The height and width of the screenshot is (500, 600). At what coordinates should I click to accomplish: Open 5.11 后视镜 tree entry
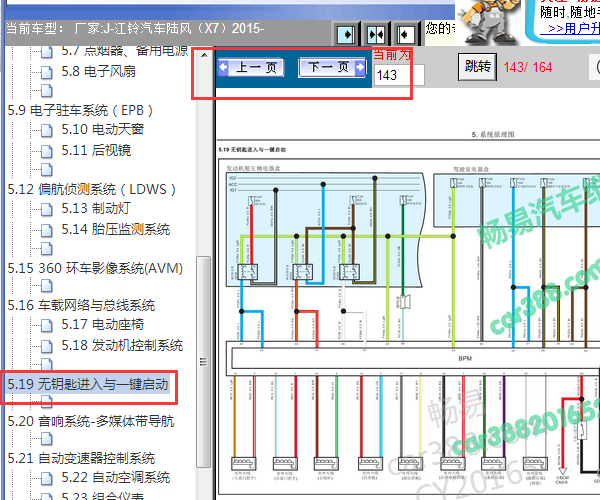coord(96,150)
